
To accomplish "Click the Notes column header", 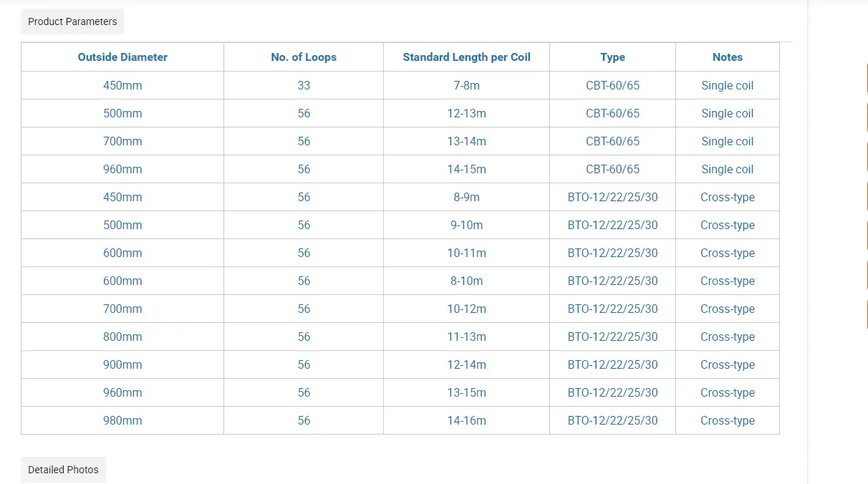I will tap(727, 57).
